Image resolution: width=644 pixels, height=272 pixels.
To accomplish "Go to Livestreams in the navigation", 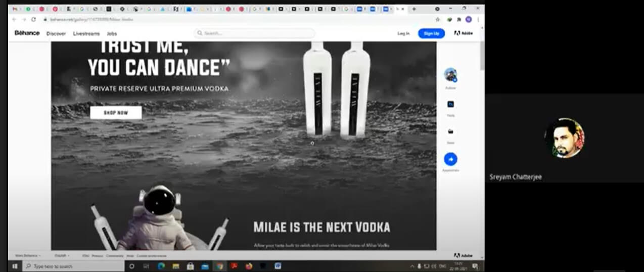I will pos(86,34).
